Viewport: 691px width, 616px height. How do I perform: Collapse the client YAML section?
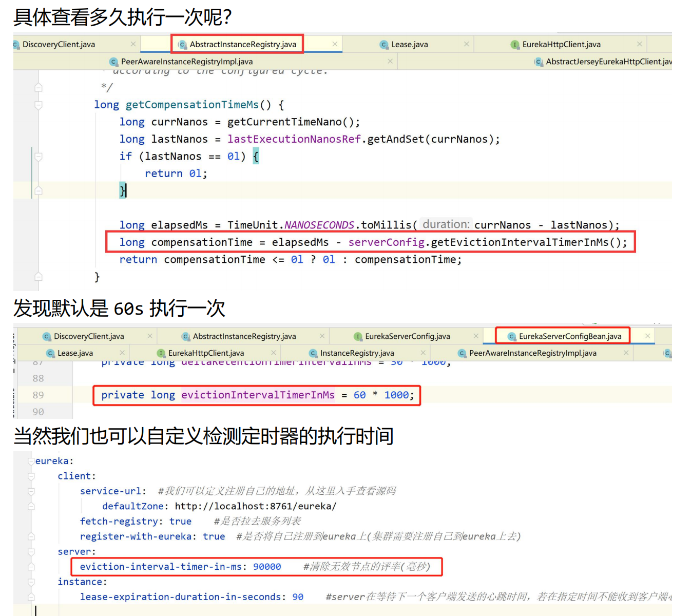(x=31, y=476)
